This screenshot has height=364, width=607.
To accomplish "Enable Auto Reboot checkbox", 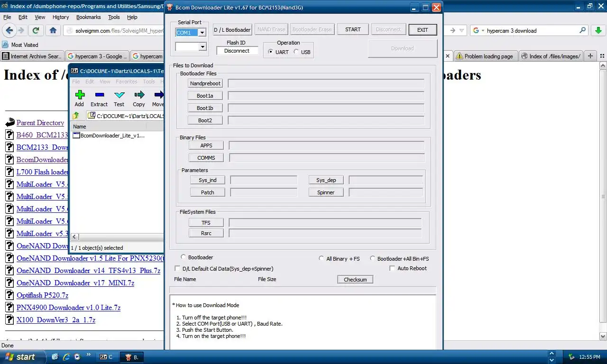I will 392,268.
